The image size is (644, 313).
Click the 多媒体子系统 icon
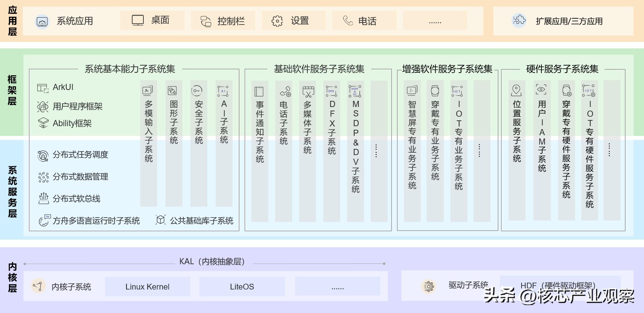pos(308,92)
